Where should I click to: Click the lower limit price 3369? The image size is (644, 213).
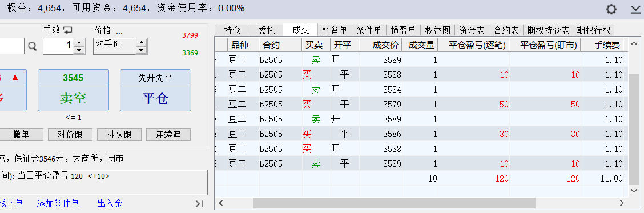[x=190, y=53]
